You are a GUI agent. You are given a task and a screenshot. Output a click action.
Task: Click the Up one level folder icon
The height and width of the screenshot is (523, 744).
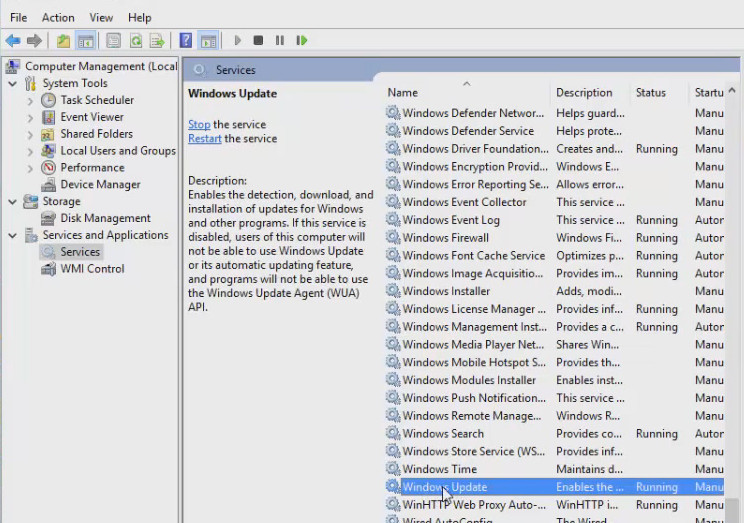63,41
